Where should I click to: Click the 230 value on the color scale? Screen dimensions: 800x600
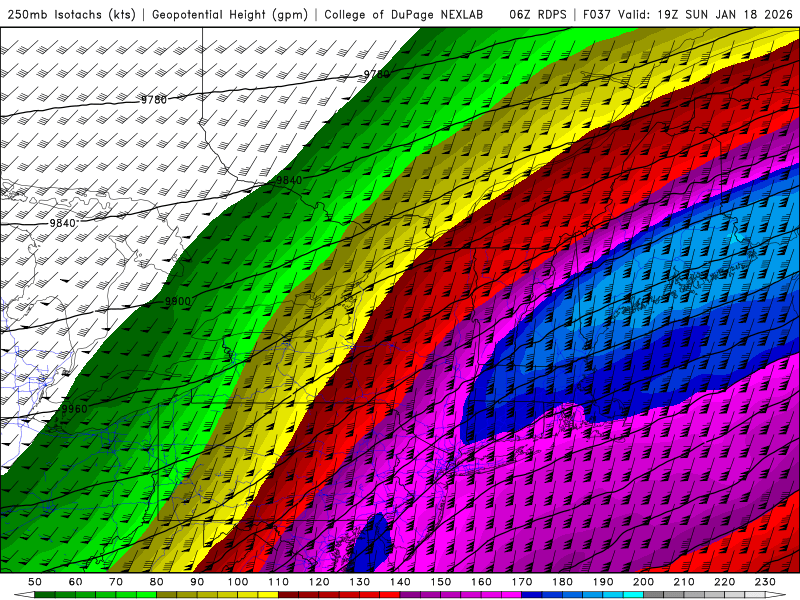coord(766,582)
